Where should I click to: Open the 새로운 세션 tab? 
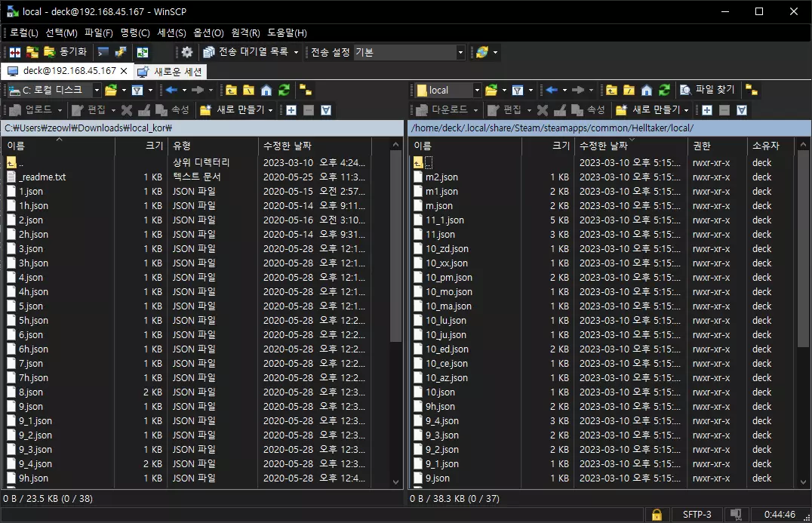pos(171,72)
